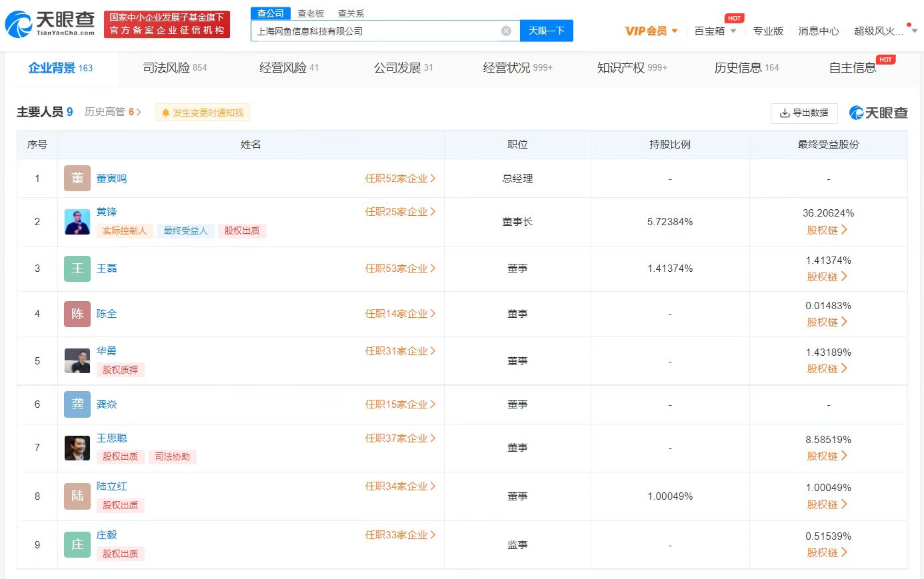Click 华勇's profile photo

tap(77, 361)
